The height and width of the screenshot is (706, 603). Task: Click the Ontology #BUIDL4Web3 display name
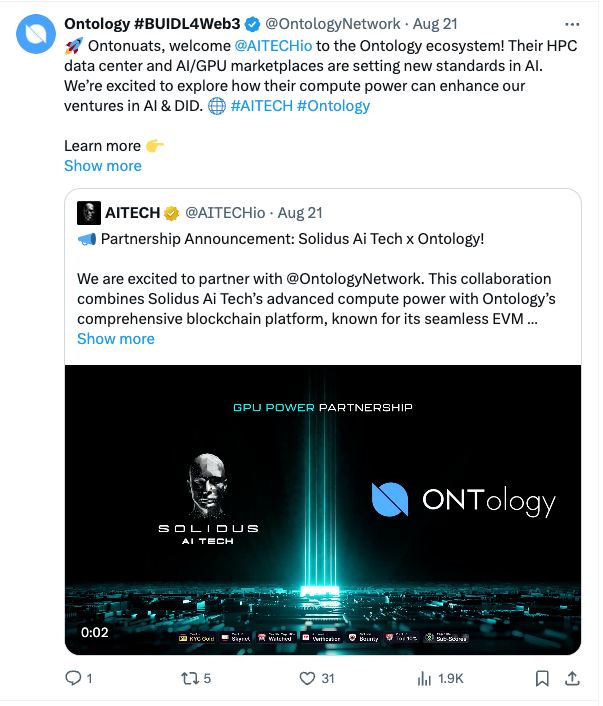click(153, 24)
